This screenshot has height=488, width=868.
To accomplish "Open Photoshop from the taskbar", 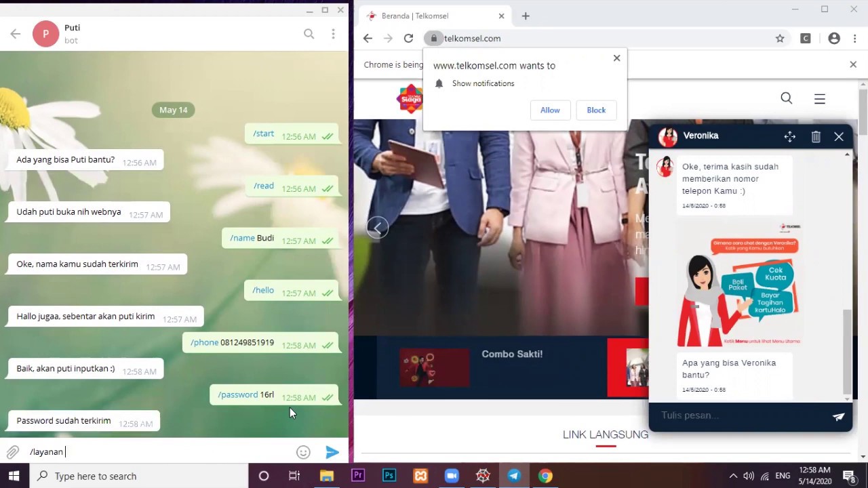I will click(389, 476).
